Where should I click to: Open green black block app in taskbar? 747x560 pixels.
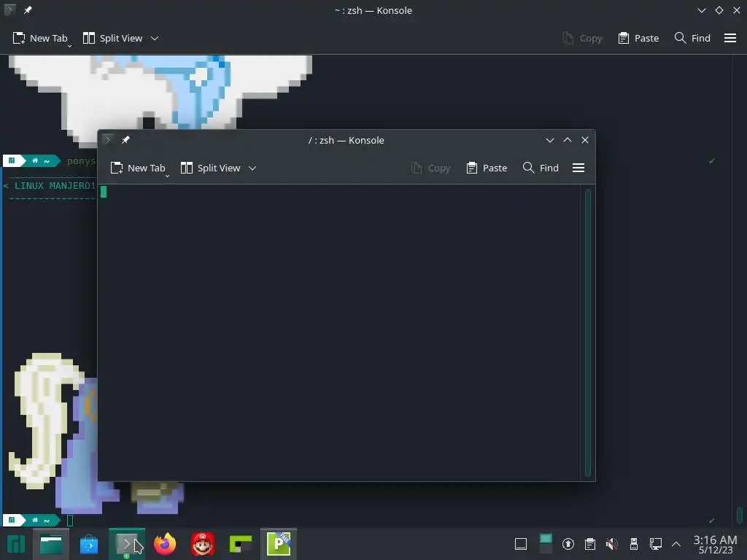pos(241,544)
